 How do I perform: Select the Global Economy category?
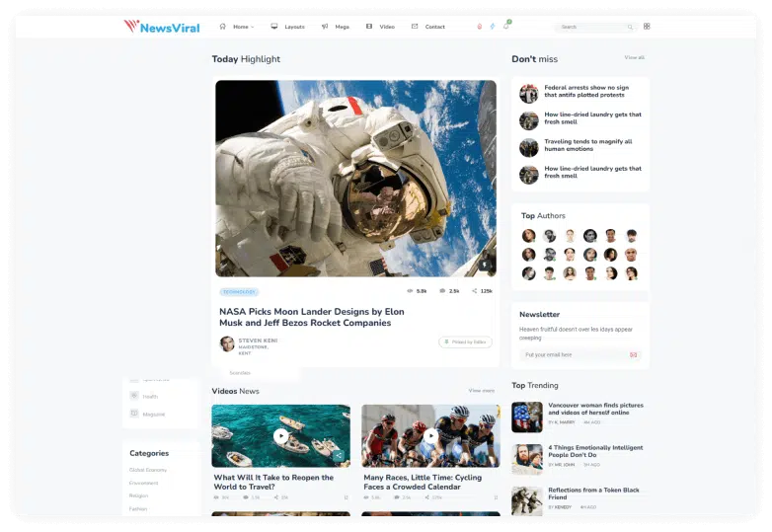coord(148,470)
